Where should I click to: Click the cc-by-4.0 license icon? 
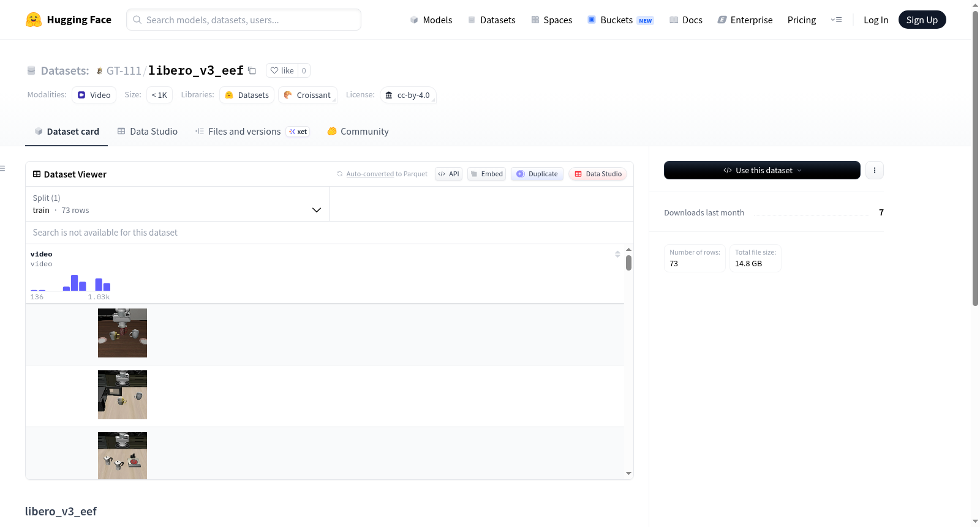[389, 95]
